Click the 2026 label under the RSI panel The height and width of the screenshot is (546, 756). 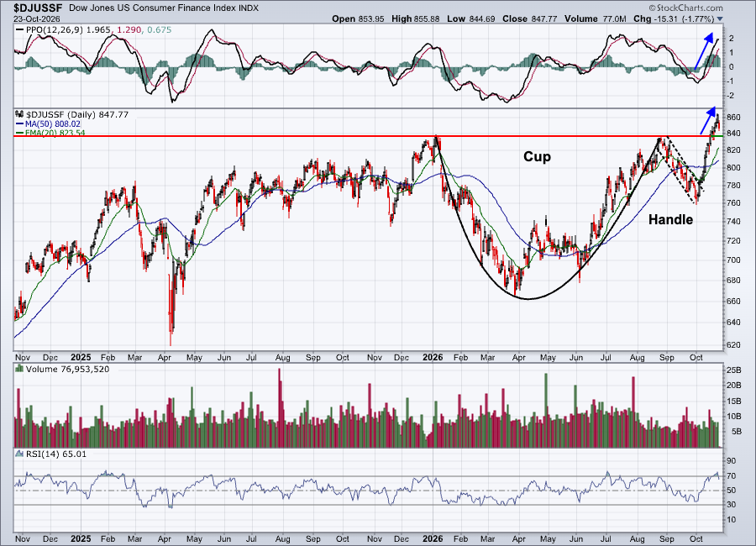(x=433, y=538)
